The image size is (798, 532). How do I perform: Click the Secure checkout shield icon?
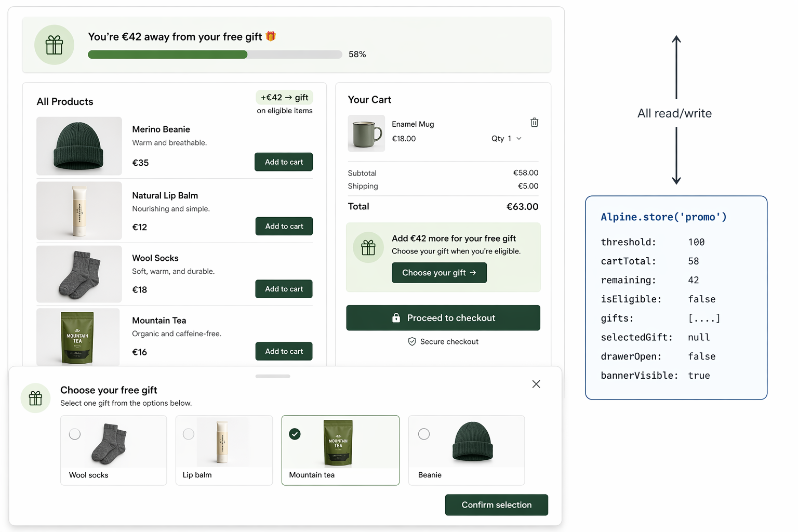click(x=412, y=342)
